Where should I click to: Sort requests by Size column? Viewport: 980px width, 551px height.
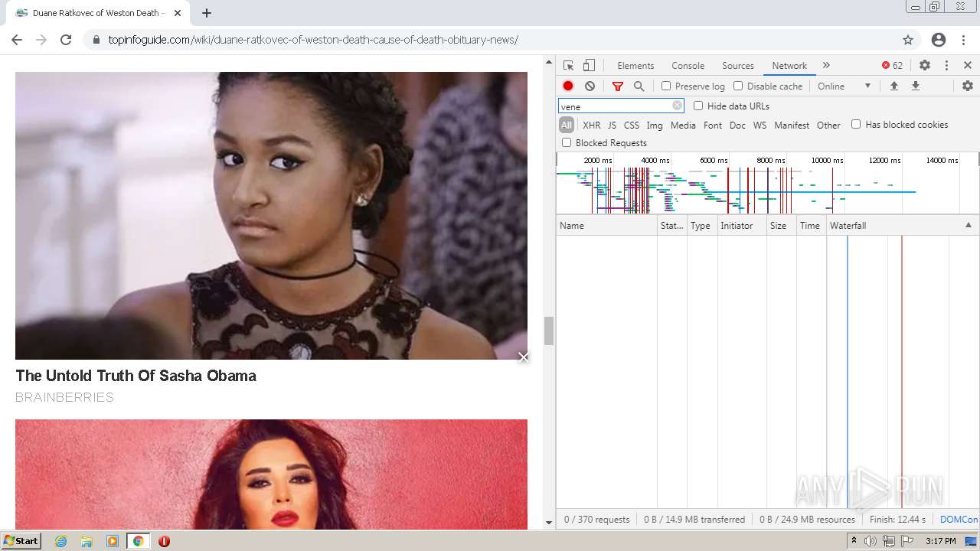[x=782, y=225]
